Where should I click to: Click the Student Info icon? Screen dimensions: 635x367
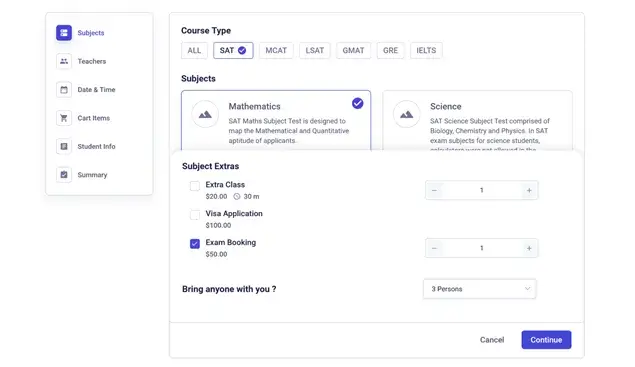[64, 146]
